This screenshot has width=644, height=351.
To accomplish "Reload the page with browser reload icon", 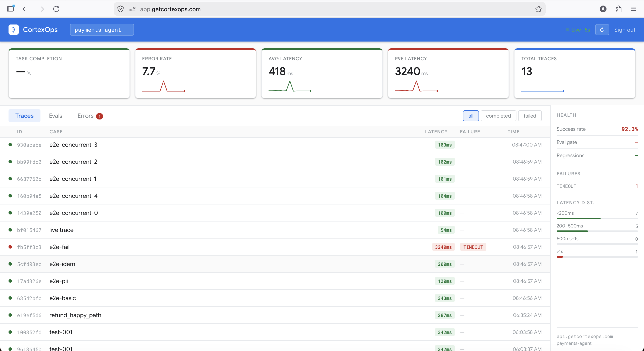I will click(x=56, y=9).
